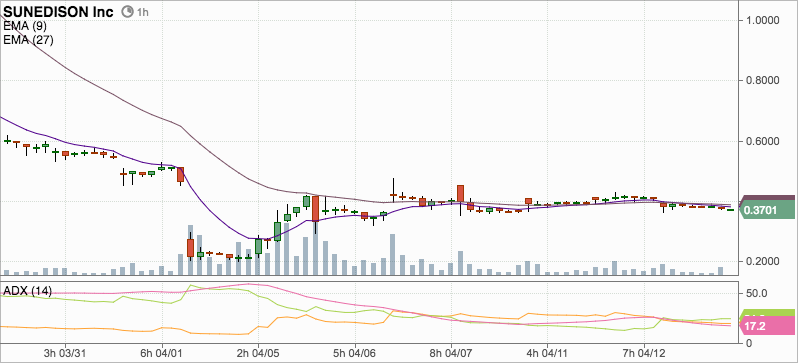Click the 1.0000 price axis label
The height and width of the screenshot is (363, 798).
(763, 20)
